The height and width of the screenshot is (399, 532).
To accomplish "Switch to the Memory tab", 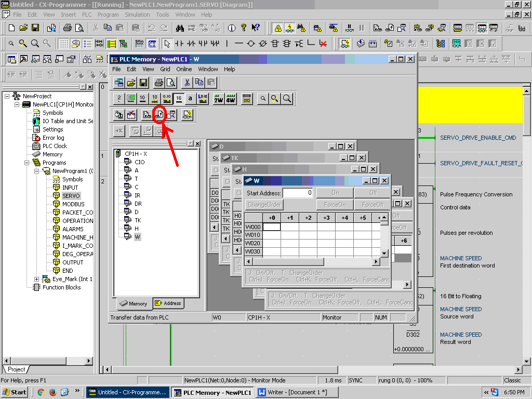I will 134,303.
